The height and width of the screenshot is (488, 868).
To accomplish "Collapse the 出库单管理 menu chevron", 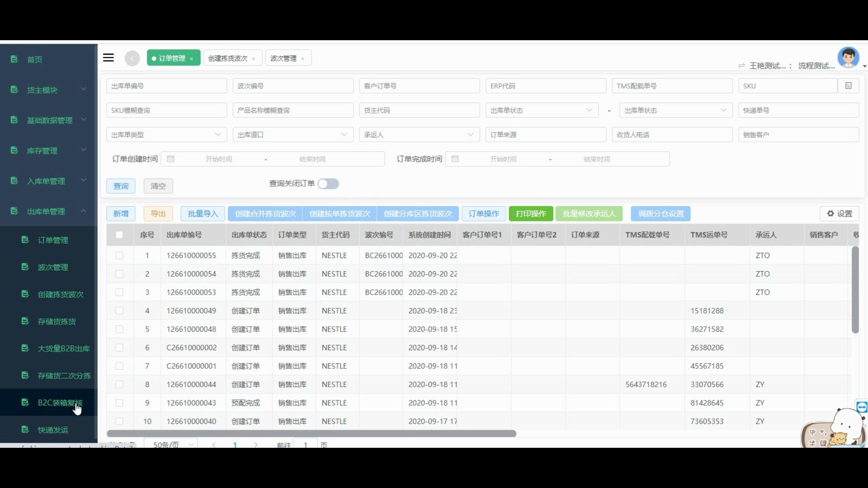I will pos(84,211).
